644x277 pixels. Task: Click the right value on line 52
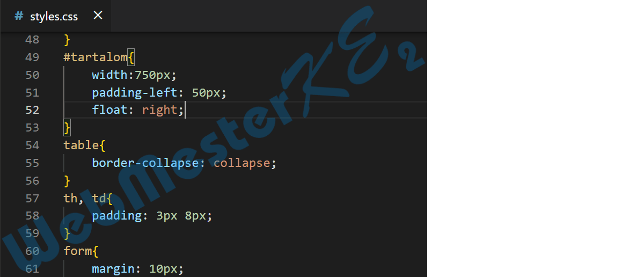point(159,110)
